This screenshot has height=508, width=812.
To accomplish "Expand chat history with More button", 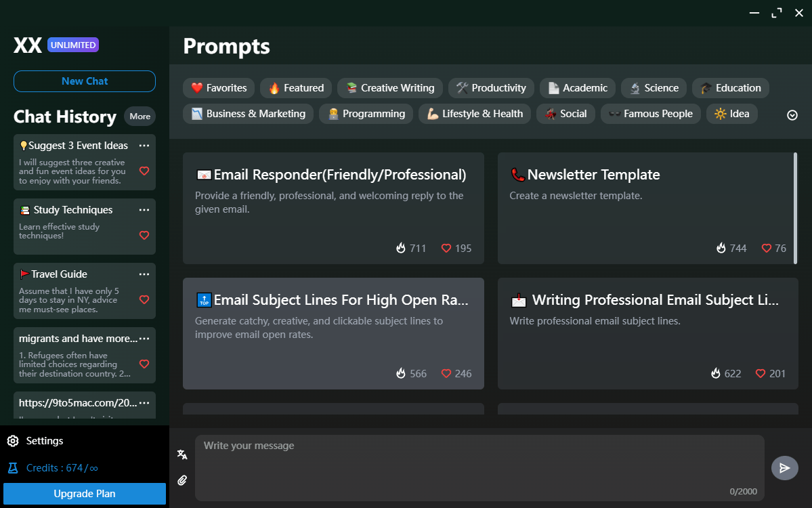I will click(140, 117).
